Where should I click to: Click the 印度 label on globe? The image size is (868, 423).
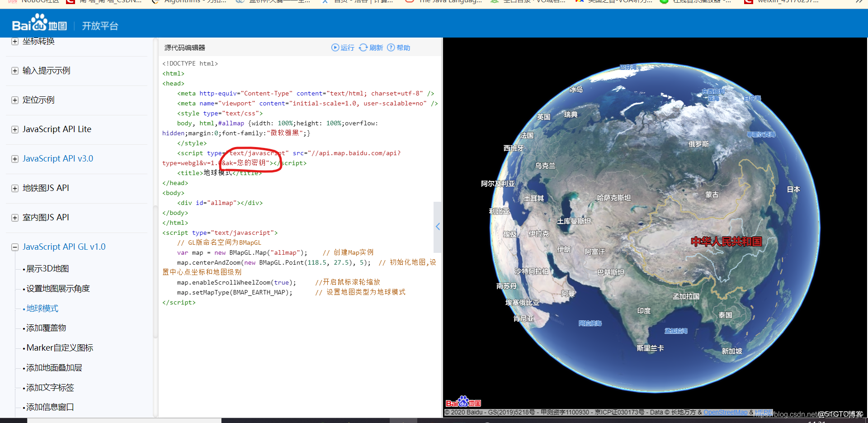tap(644, 311)
